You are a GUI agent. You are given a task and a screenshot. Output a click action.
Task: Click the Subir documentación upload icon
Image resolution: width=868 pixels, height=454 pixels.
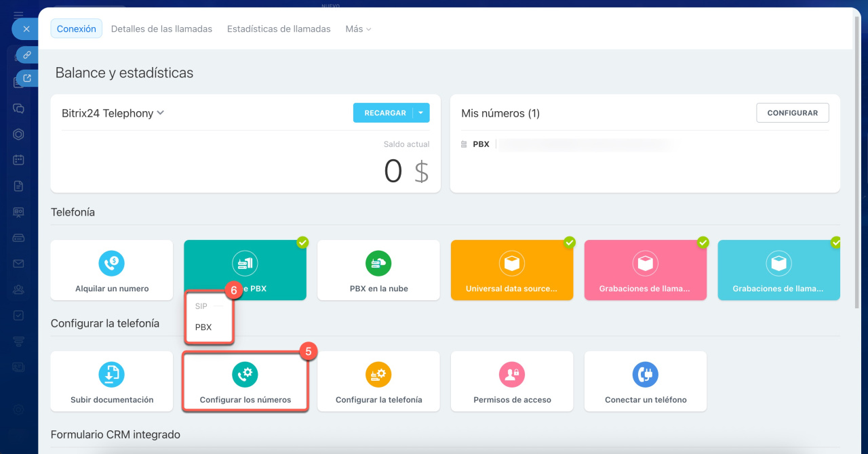point(111,374)
